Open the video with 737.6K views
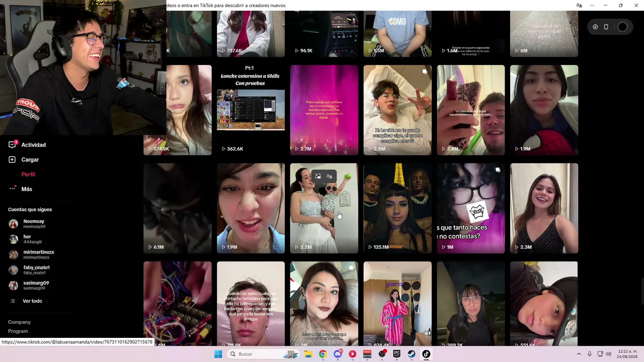 pyautogui.click(x=251, y=34)
